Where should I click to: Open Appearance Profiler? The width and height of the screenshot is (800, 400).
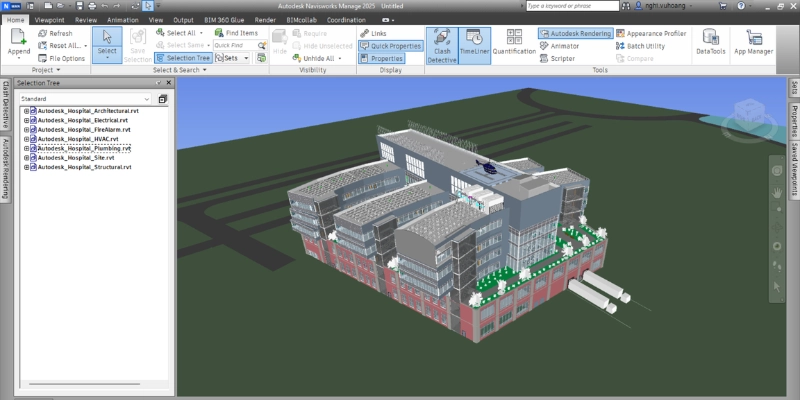[651, 33]
